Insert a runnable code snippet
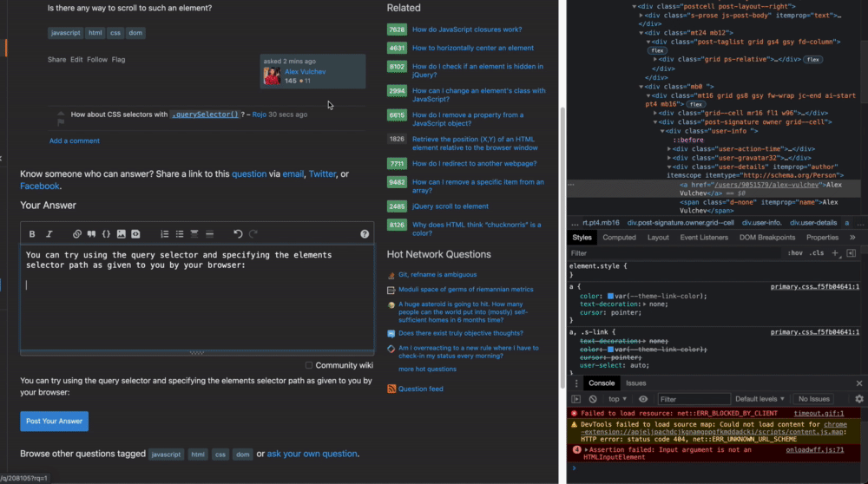The height and width of the screenshot is (484, 868). 135,234
